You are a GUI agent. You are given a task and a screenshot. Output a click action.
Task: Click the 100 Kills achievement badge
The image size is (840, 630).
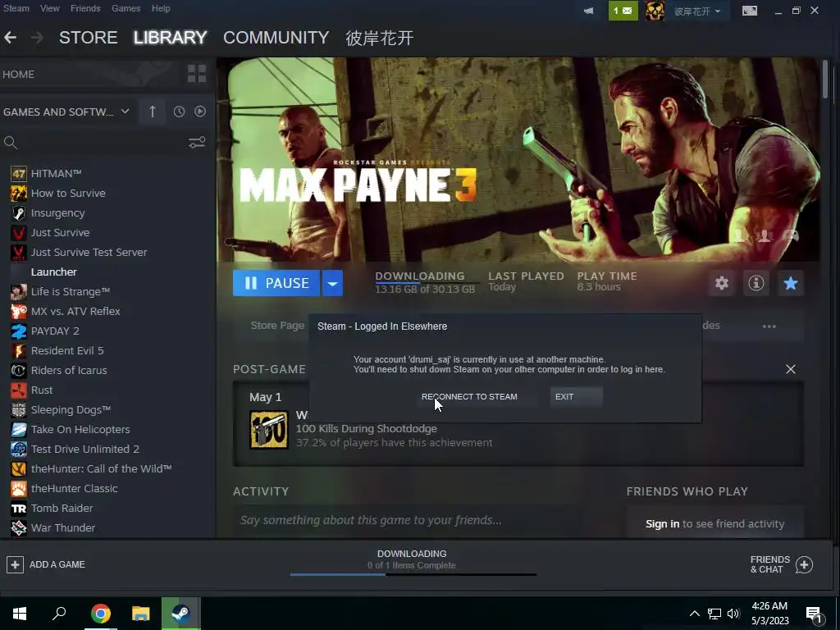[269, 429]
